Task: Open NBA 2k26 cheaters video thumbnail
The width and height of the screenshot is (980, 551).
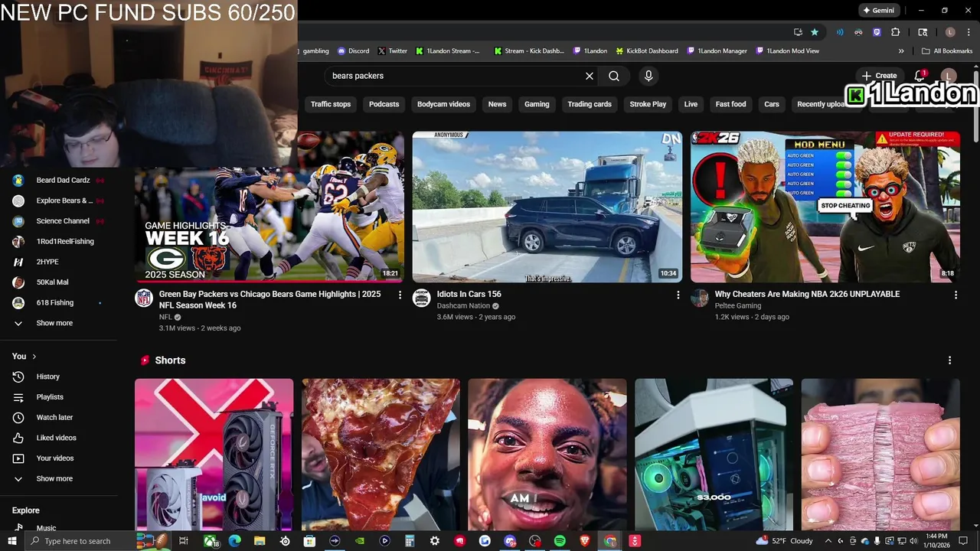Action: click(x=825, y=207)
